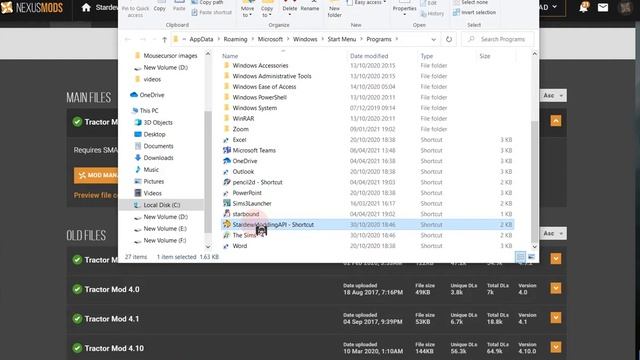Select OneDrive in the navigation pane
The image size is (640, 360).
(x=147, y=95)
